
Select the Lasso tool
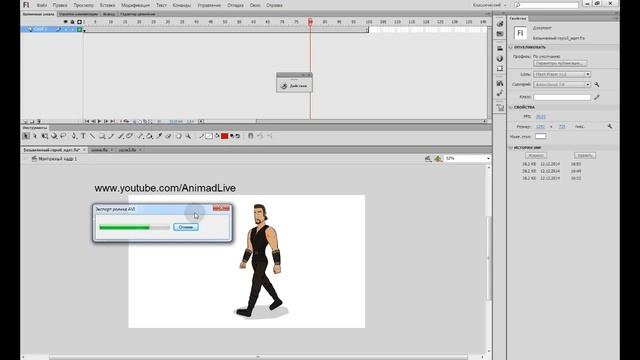pyautogui.click(x=63, y=136)
